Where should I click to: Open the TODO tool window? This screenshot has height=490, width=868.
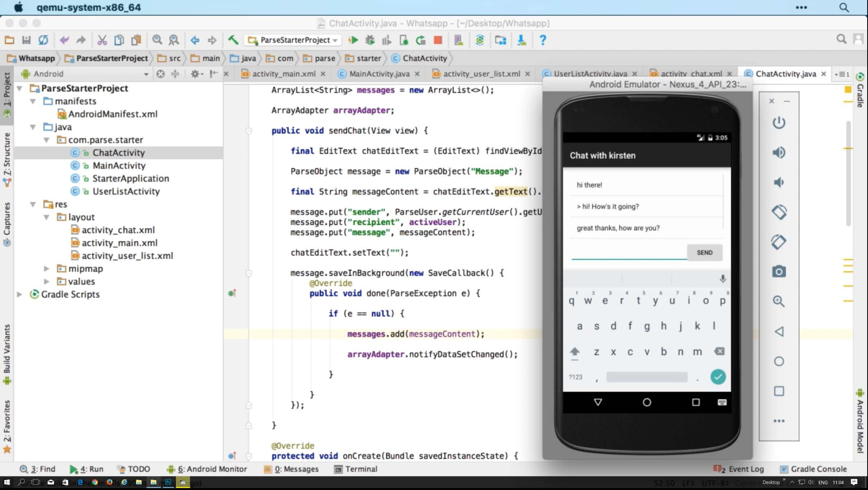(134, 469)
